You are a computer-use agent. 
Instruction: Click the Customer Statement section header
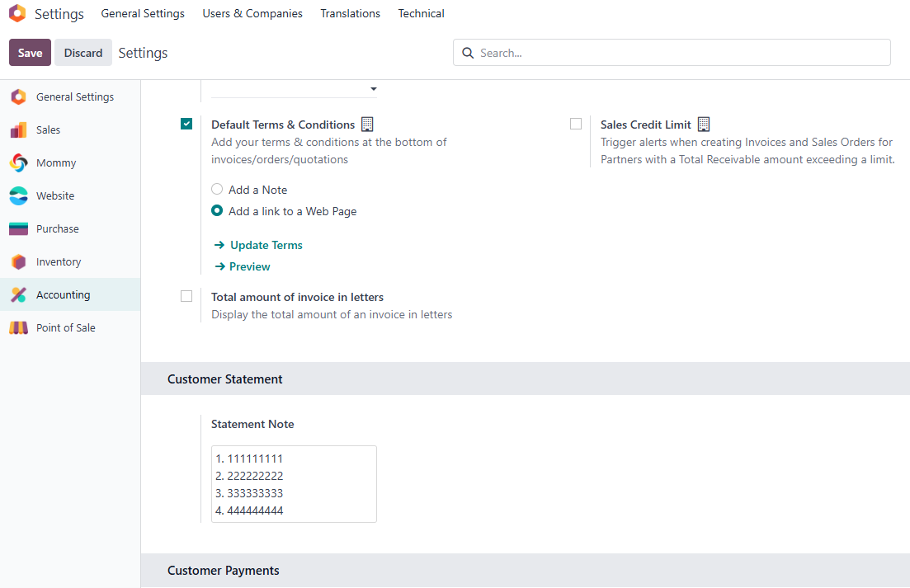pyautogui.click(x=225, y=379)
